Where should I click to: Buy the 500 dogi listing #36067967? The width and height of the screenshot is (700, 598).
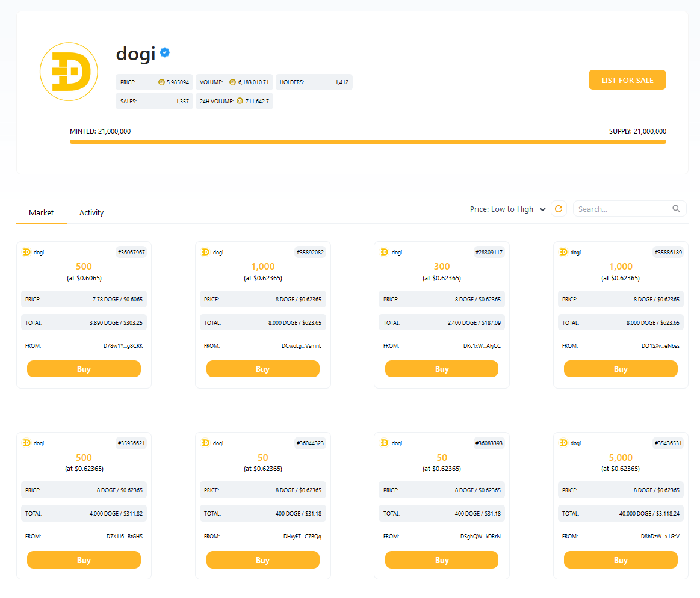(x=84, y=369)
